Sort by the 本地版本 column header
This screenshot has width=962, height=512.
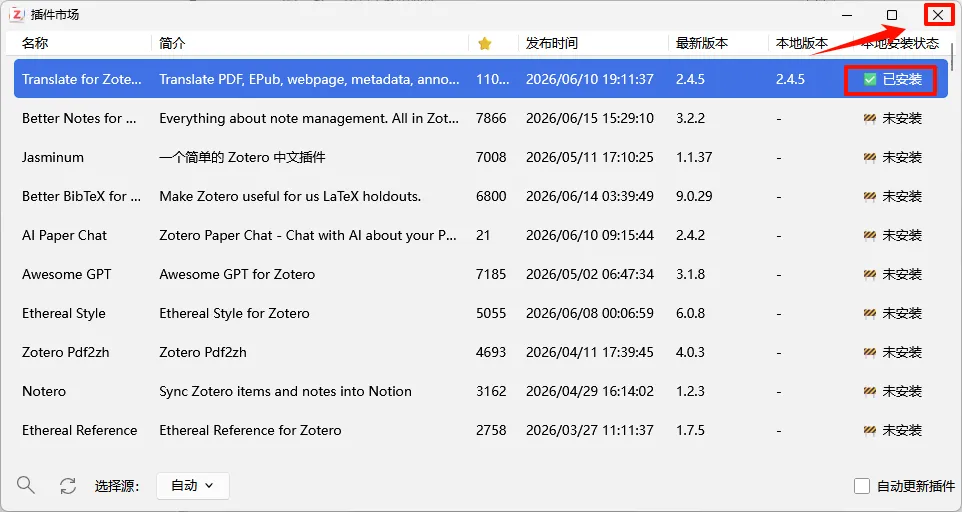[x=802, y=43]
